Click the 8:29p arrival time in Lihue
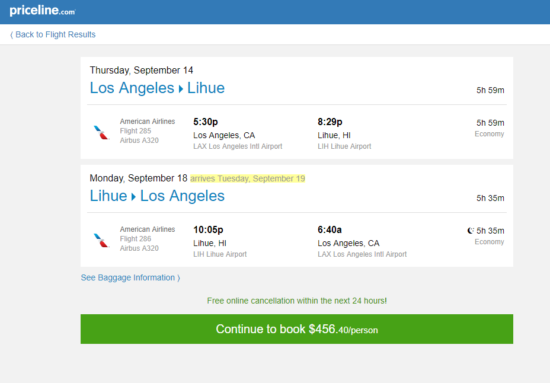Viewport: 550px width, 383px height. pyautogui.click(x=330, y=122)
